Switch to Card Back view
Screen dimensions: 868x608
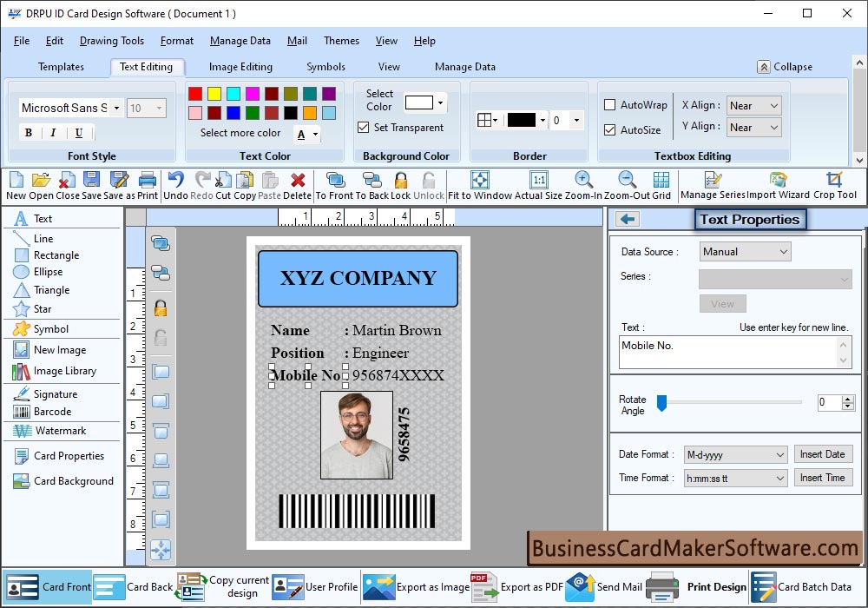point(134,587)
